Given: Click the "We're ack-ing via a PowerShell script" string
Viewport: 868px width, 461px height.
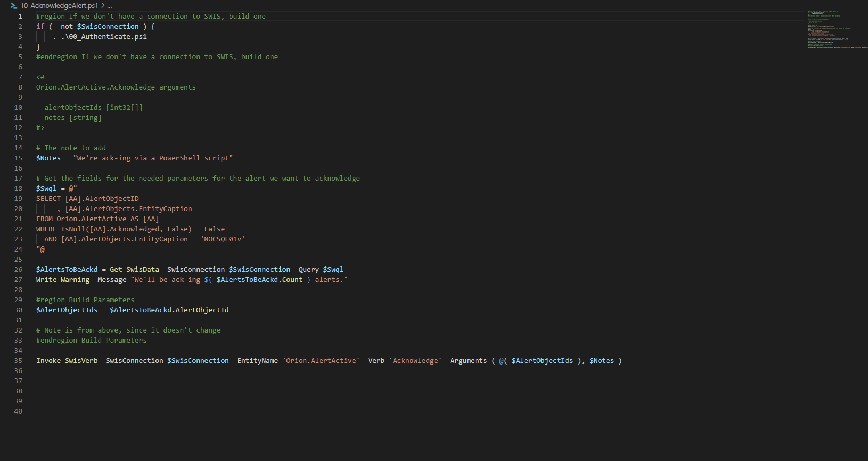Looking at the screenshot, I should (x=153, y=158).
